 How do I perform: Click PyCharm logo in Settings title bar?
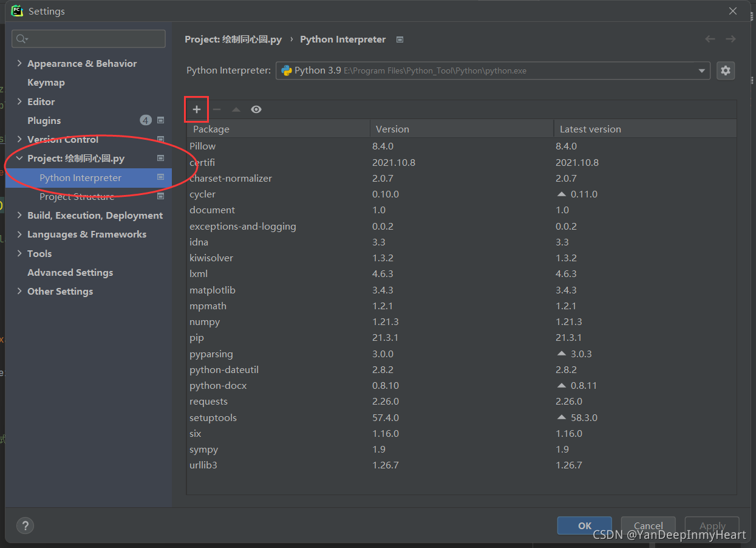pos(17,11)
